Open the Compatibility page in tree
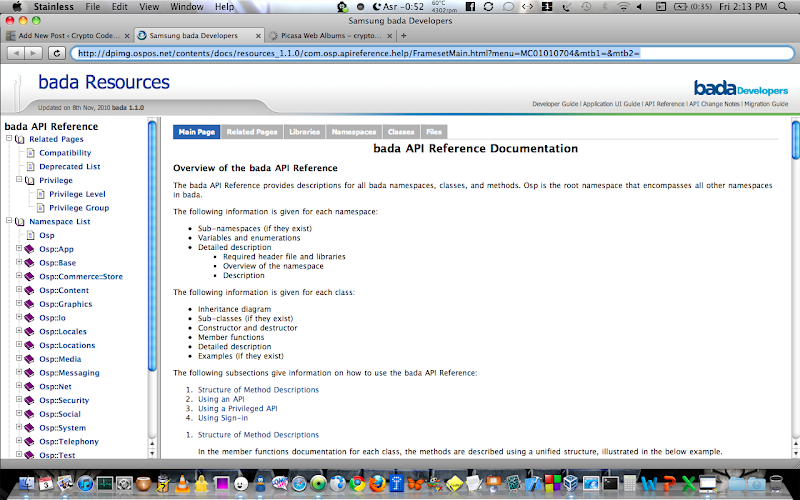This screenshot has height=500, width=800. click(65, 153)
